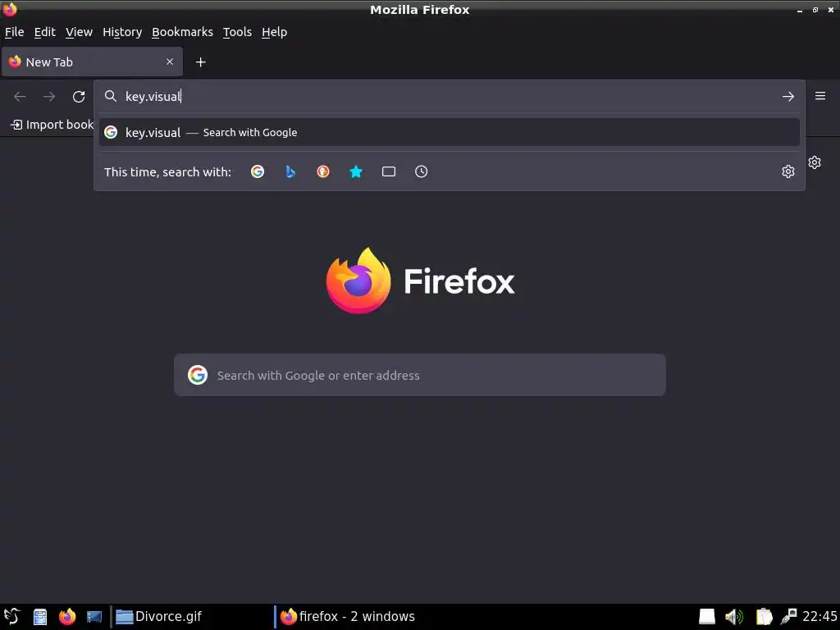The image size is (840, 630).
Task: Open search settings gear in dropdown
Action: pyautogui.click(x=788, y=171)
